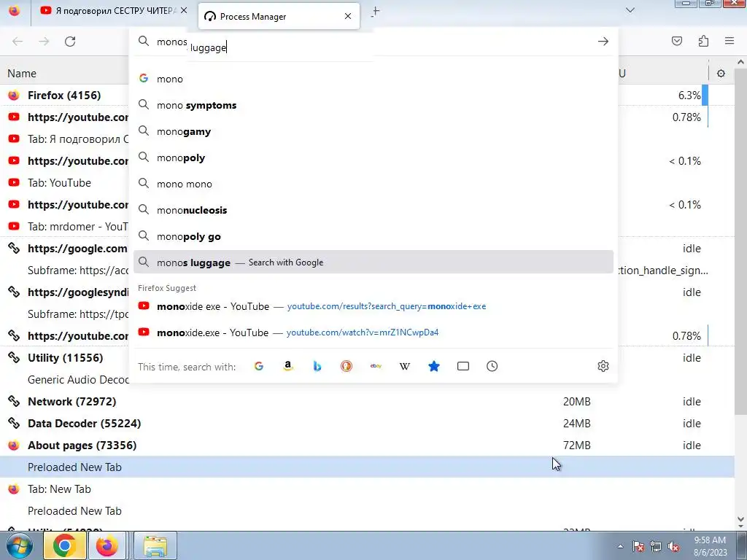747x560 pixels.
Task: Click the scrollbar up arrow
Action: pyautogui.click(x=740, y=62)
